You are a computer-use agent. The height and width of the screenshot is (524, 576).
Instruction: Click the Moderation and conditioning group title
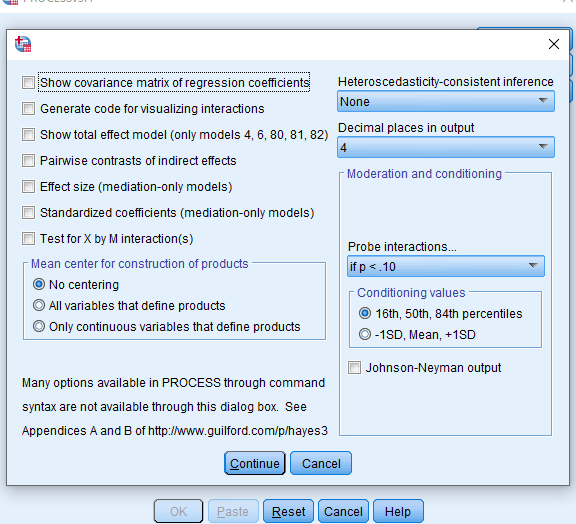pyautogui.click(x=424, y=173)
